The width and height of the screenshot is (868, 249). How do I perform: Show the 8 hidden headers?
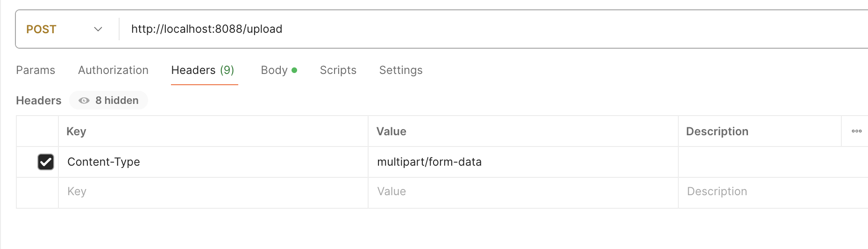117,101
